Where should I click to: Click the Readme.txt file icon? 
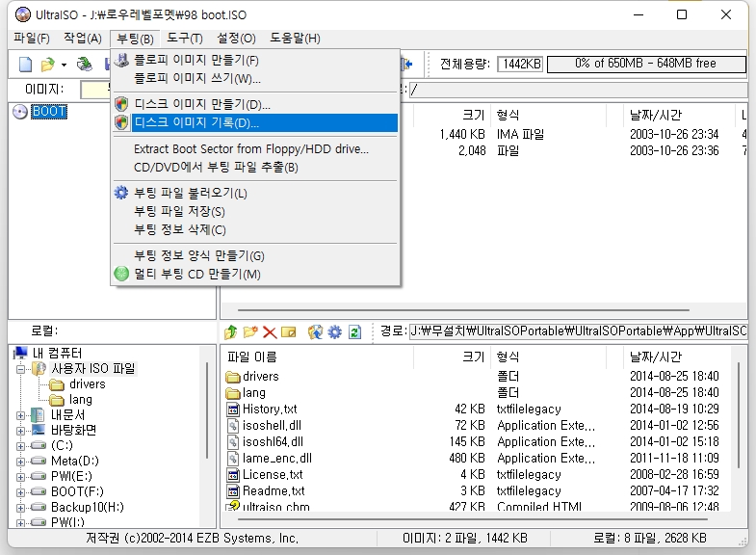point(233,491)
